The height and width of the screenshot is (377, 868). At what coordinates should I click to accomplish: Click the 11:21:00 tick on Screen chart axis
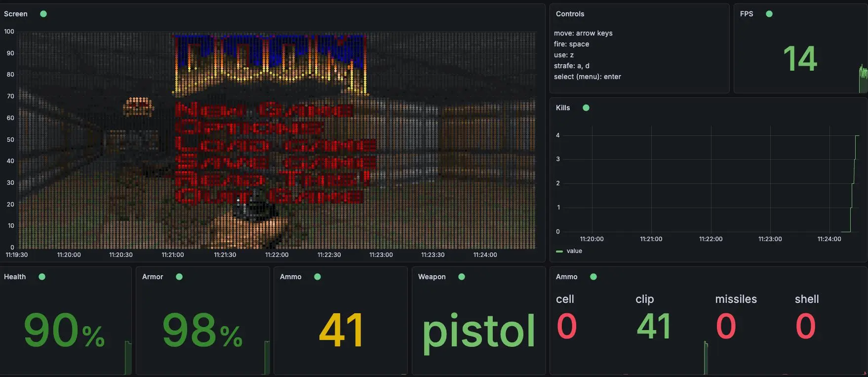point(172,255)
